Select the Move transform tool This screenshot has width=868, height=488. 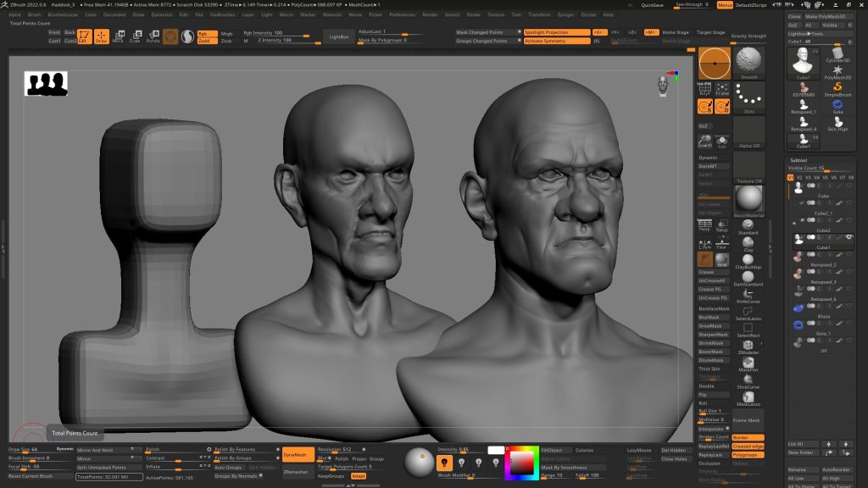119,36
